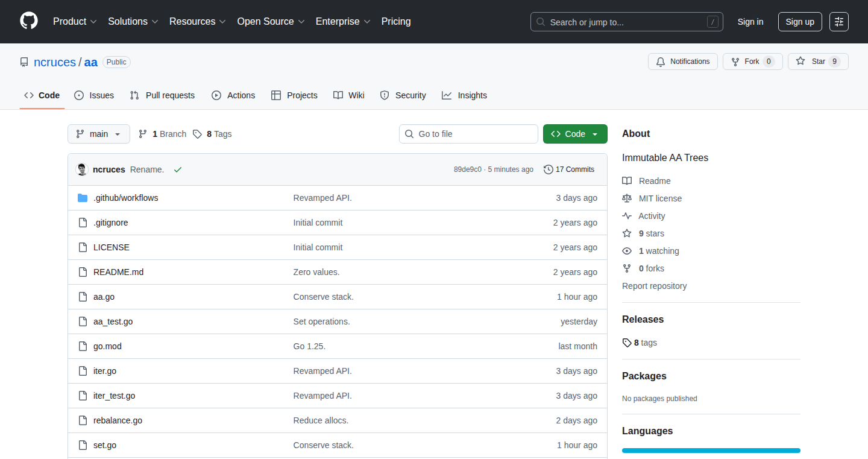Click the repository book icon beside ncruces
The image size is (868, 459).
click(24, 62)
